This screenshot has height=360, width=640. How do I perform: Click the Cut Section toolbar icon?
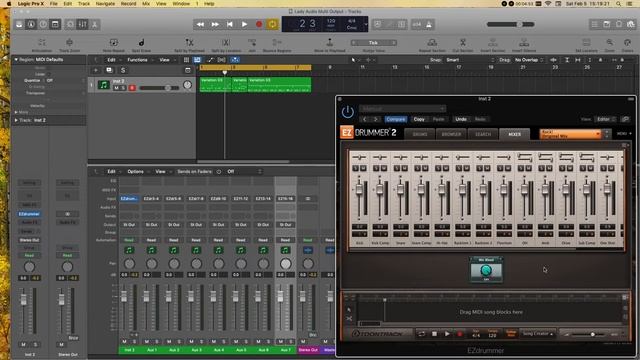(463, 42)
